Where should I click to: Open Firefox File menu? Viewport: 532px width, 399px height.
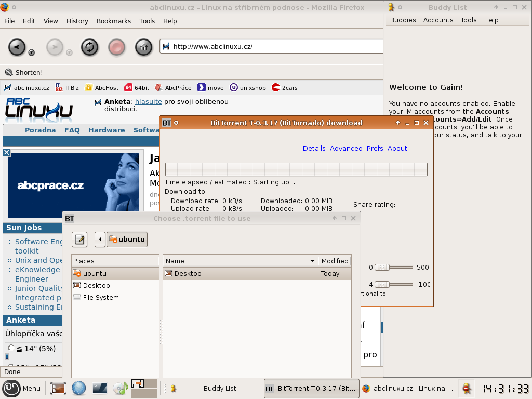coord(9,21)
